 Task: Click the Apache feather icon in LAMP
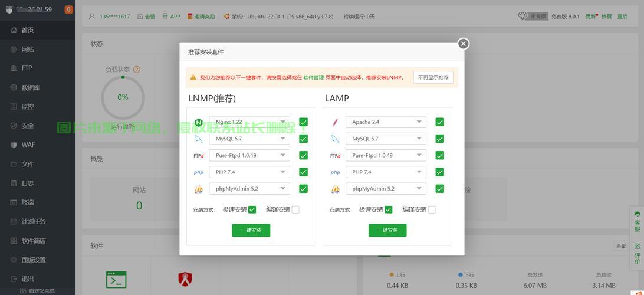coord(336,122)
